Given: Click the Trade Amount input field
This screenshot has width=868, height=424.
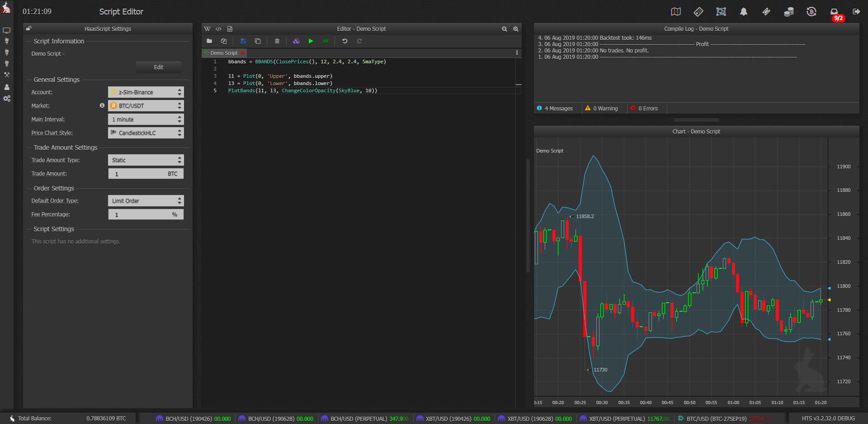Looking at the screenshot, I should pos(146,174).
